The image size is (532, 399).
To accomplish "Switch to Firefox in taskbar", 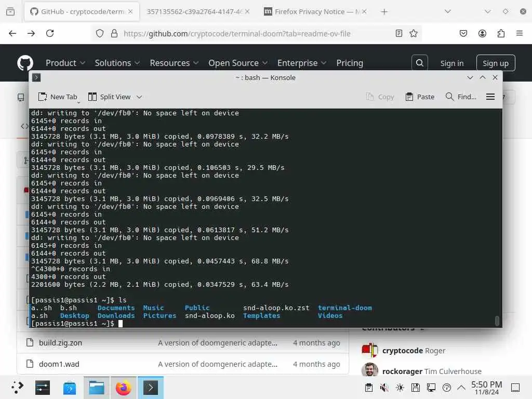I will [124, 388].
